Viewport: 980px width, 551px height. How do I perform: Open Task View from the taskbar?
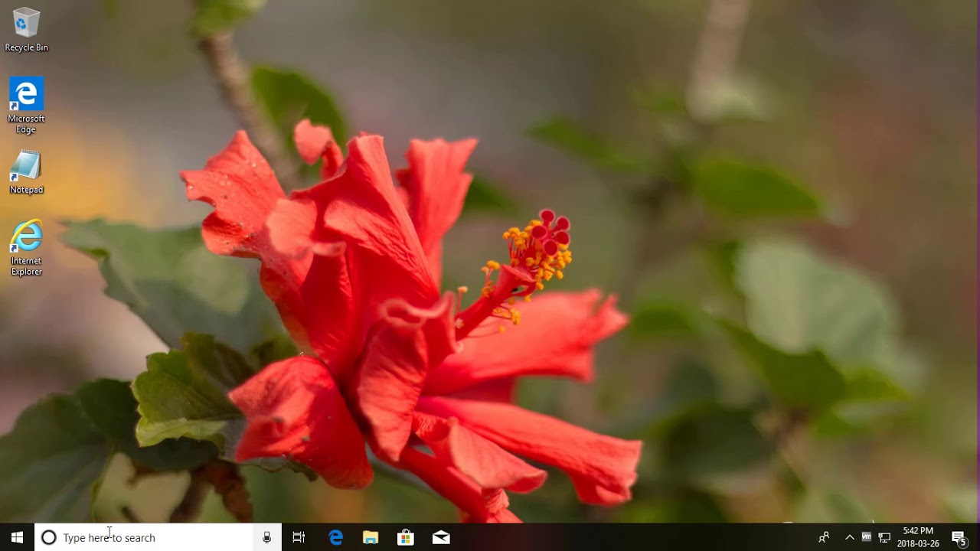299,537
